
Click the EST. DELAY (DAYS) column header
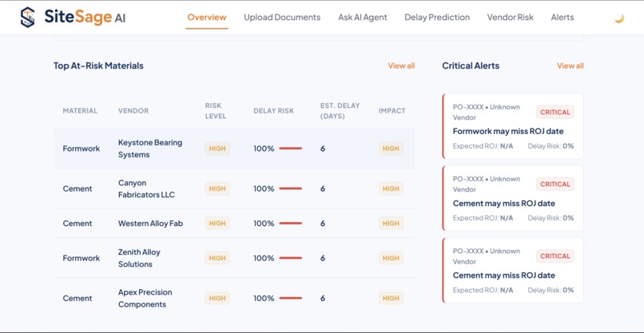click(x=340, y=111)
